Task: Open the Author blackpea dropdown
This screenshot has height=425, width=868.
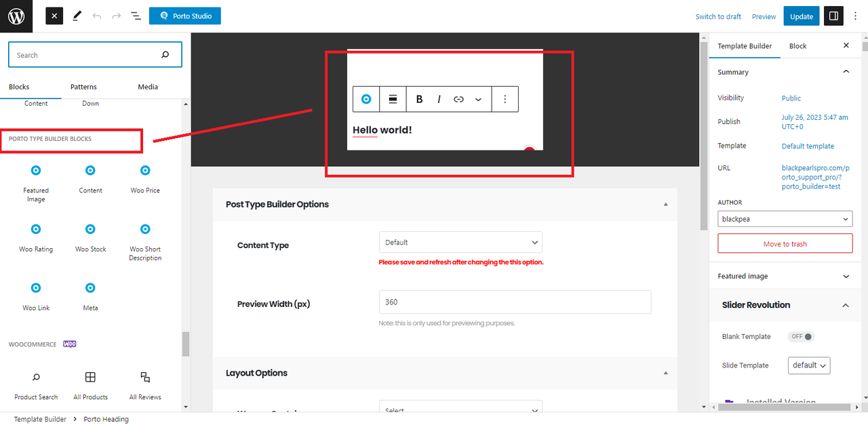Action: 785,219
